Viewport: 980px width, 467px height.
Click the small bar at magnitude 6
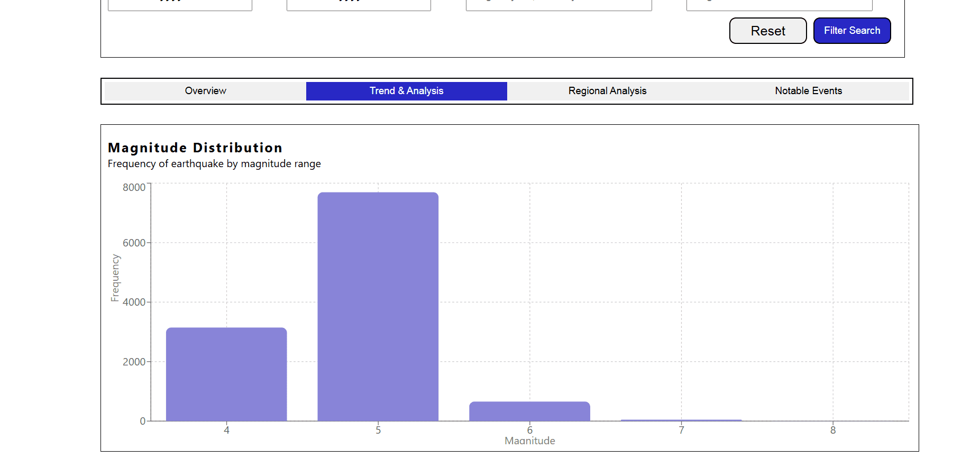pos(529,411)
